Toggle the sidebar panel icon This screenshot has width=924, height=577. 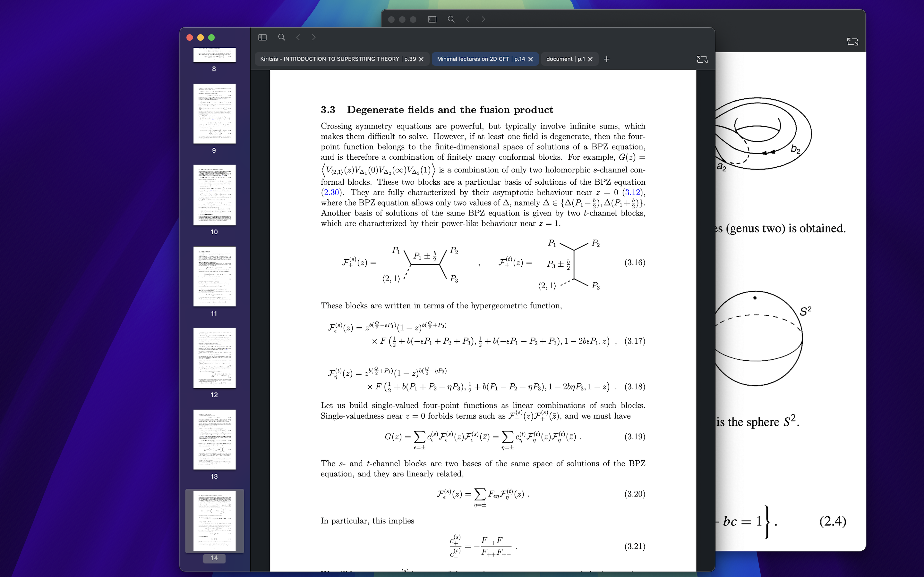coord(262,37)
